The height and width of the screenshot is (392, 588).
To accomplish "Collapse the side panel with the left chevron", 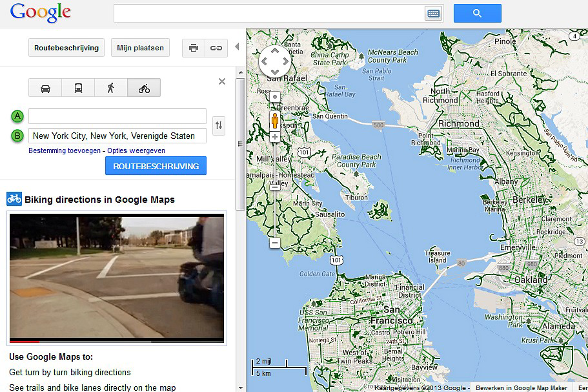I will coord(238,46).
